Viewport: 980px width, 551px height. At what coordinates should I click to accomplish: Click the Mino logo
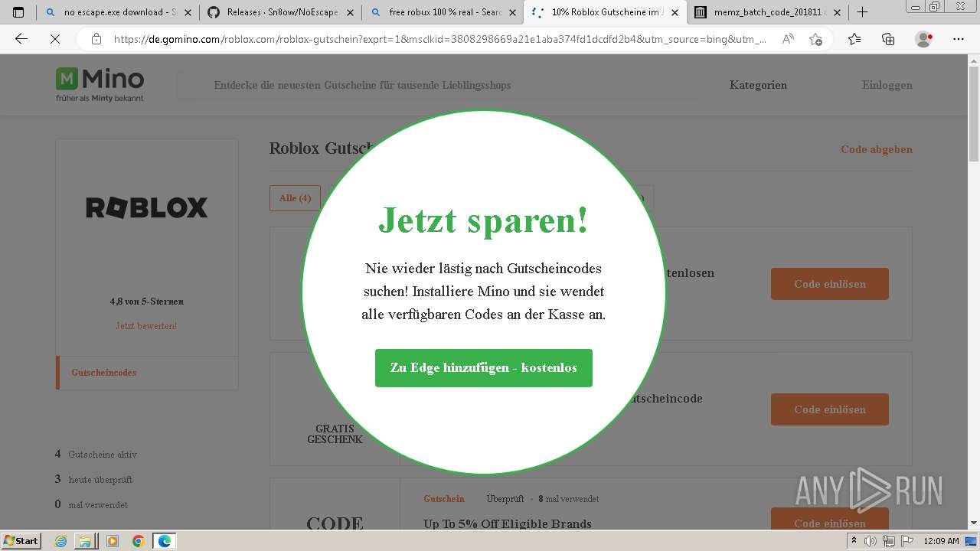click(100, 84)
